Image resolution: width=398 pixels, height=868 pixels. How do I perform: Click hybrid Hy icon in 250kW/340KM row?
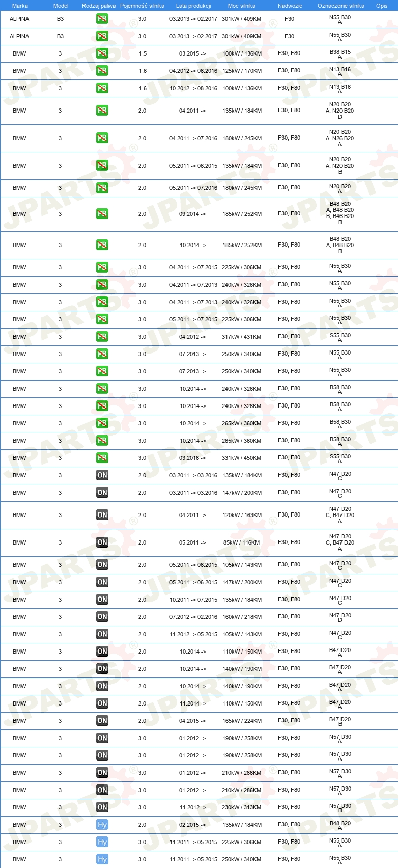(102, 859)
